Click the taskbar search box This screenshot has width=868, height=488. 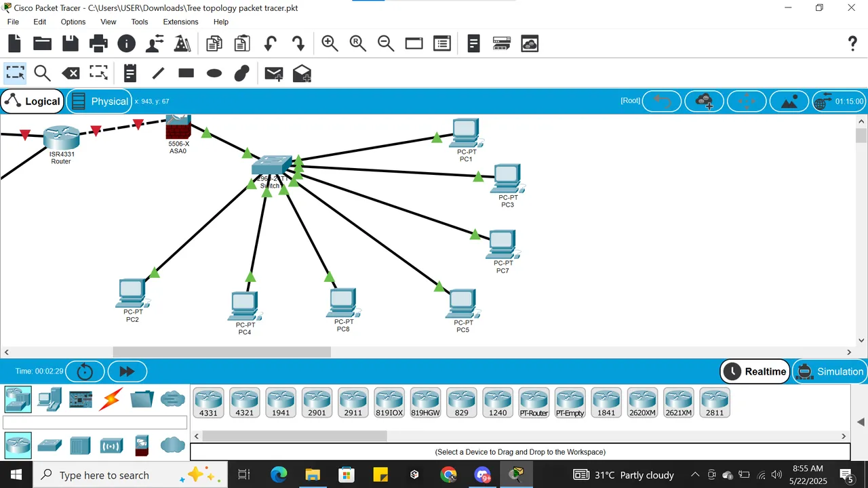tap(129, 474)
